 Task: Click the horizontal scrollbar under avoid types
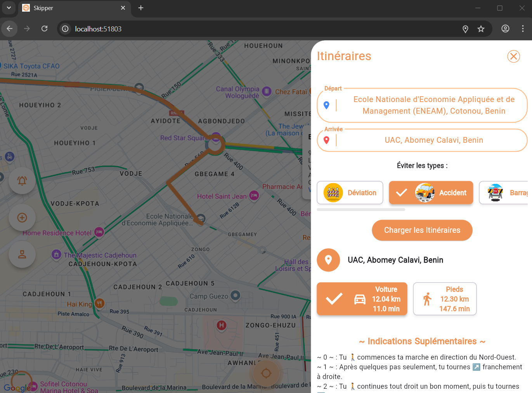(361, 209)
